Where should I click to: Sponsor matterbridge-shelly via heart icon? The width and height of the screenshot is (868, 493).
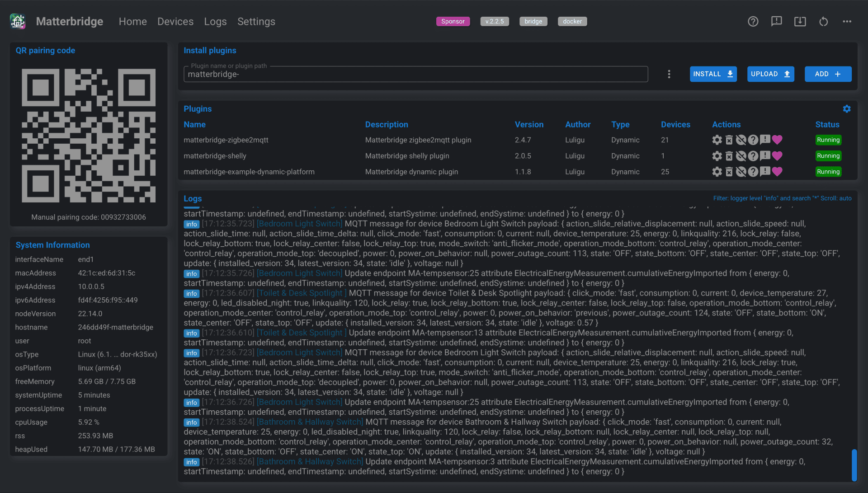coord(777,156)
